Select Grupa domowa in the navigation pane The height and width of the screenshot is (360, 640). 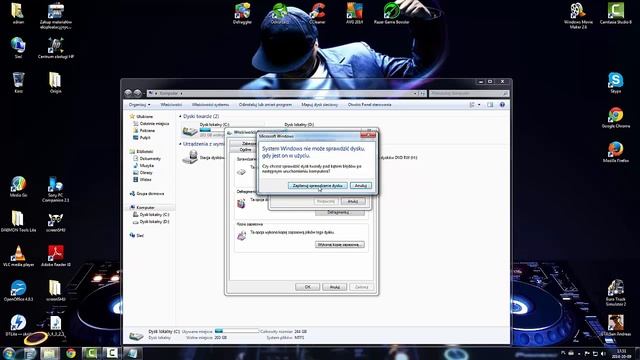(x=150, y=193)
